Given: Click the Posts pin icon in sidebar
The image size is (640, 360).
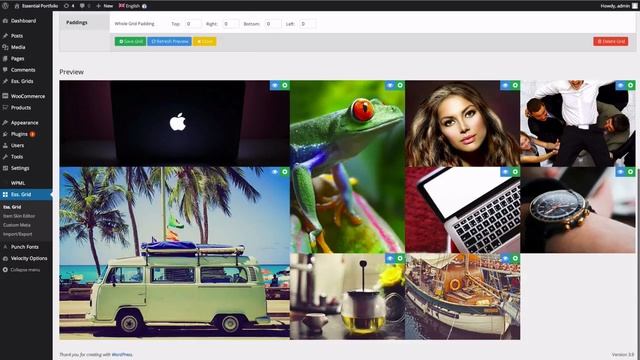Looking at the screenshot, I should tap(5, 36).
